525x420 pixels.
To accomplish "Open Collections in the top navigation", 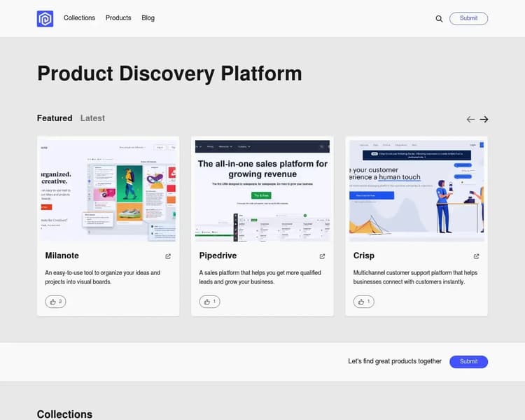I will tap(79, 17).
